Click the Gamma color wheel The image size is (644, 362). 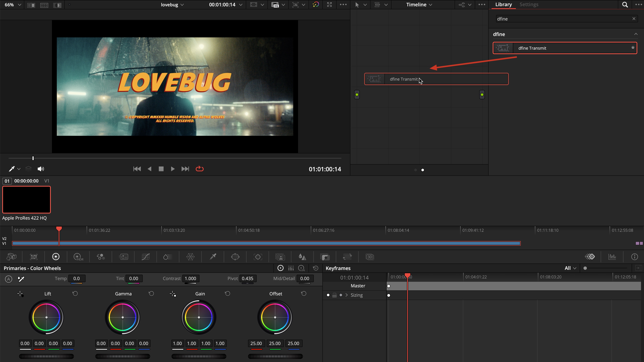[x=123, y=317]
